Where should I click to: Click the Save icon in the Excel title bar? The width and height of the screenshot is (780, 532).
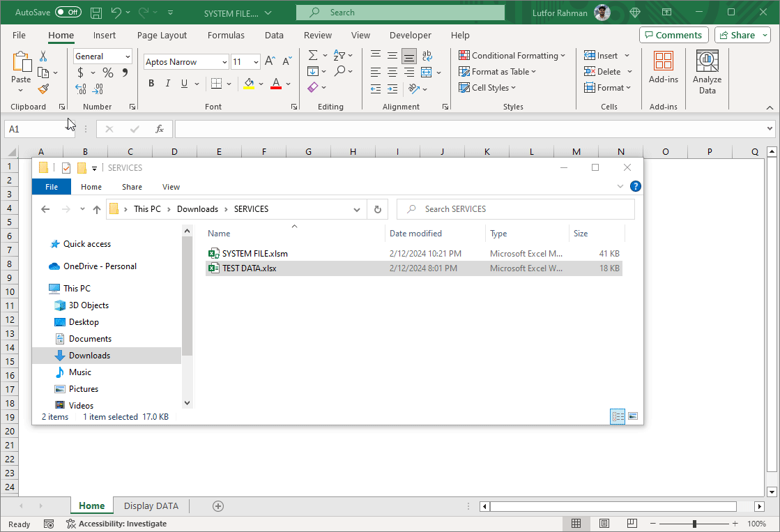point(96,13)
